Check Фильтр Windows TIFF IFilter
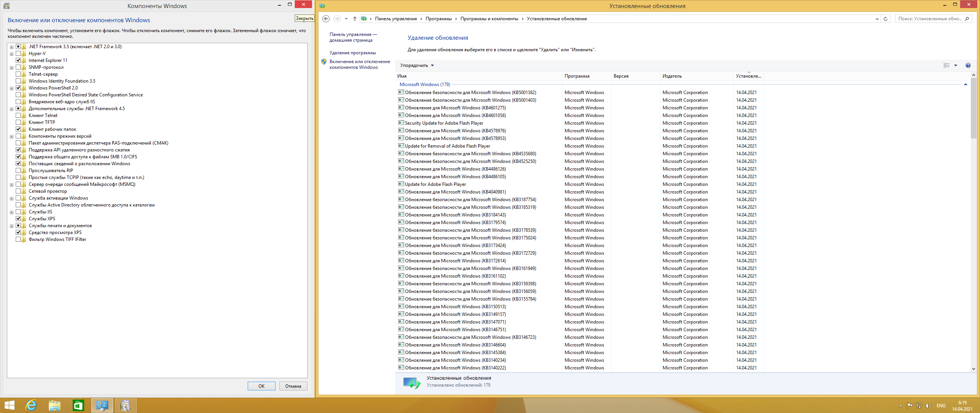 click(18, 239)
